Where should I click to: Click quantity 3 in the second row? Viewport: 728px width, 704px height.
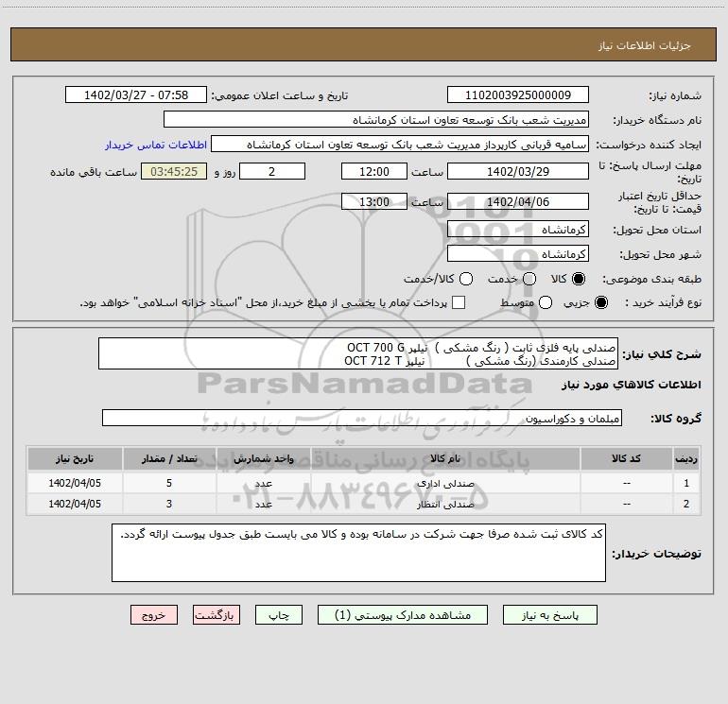[x=169, y=504]
